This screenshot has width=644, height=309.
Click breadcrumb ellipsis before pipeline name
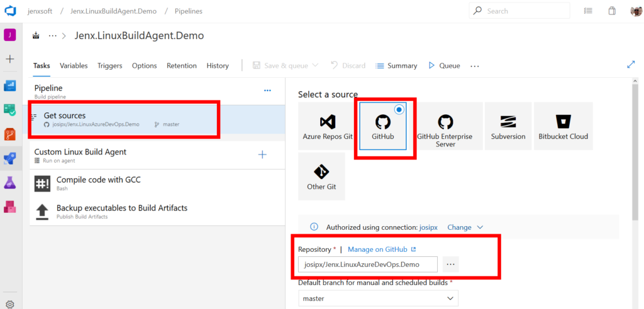53,36
